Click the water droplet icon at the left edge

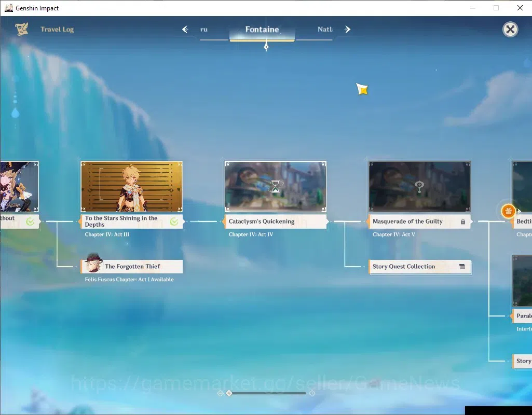[15, 113]
